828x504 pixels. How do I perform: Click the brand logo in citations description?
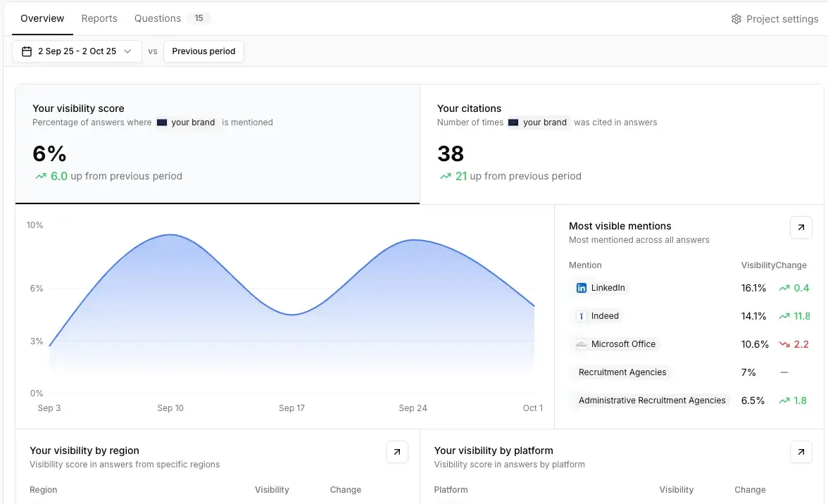tap(513, 122)
